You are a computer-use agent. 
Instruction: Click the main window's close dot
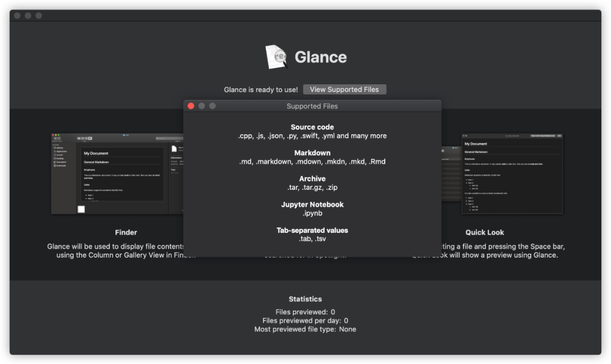[17, 16]
